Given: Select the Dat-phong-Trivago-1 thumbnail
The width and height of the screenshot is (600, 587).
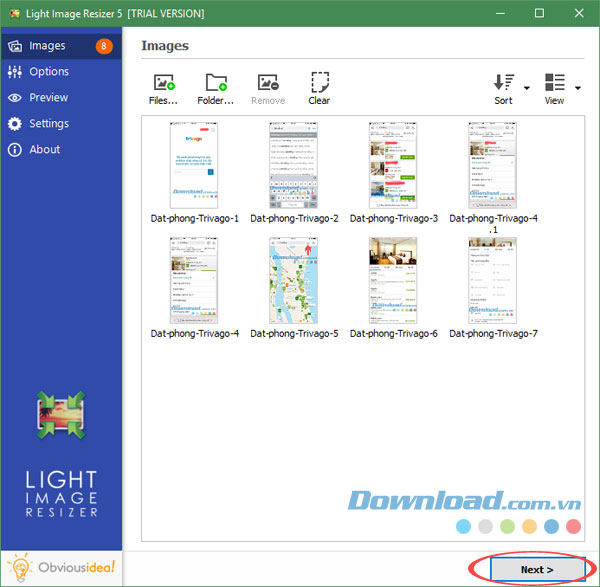Looking at the screenshot, I should click(194, 165).
